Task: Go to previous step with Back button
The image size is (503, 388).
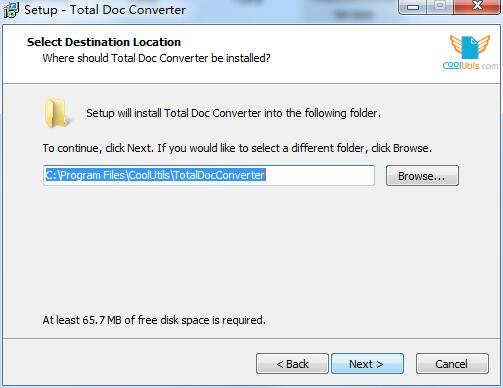Action: [292, 364]
